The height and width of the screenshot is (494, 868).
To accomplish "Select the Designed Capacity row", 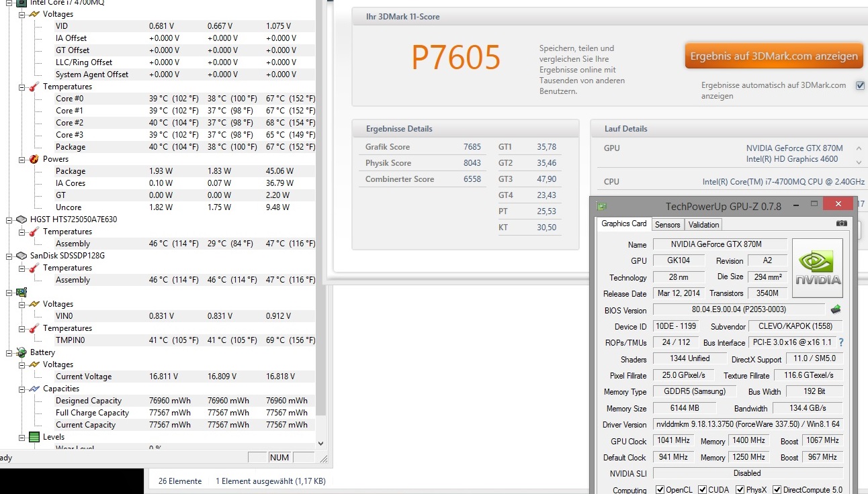I will point(185,401).
